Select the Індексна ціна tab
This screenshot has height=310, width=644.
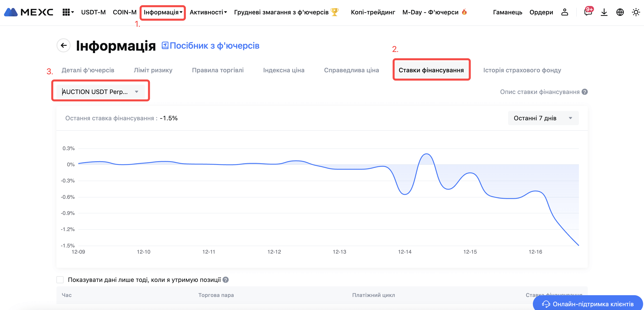pyautogui.click(x=284, y=70)
